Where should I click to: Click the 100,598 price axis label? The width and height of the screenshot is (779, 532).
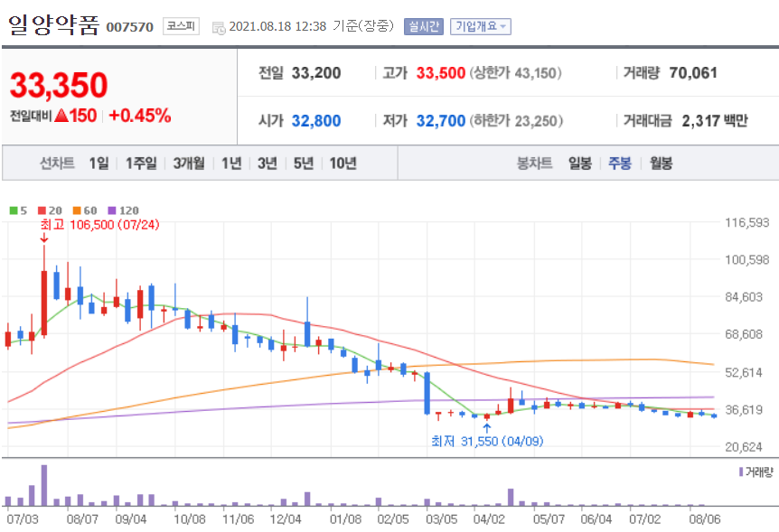pos(746,260)
